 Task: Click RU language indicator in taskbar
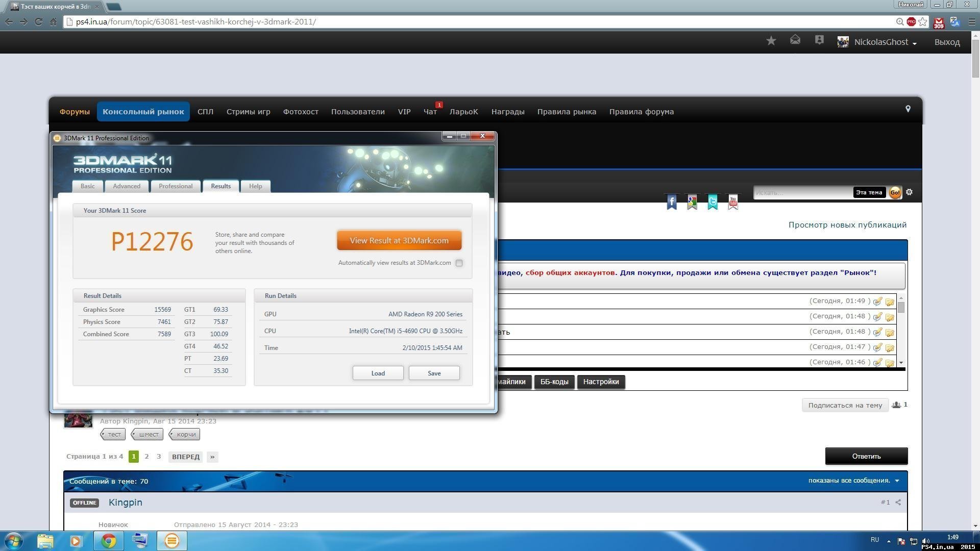(875, 540)
